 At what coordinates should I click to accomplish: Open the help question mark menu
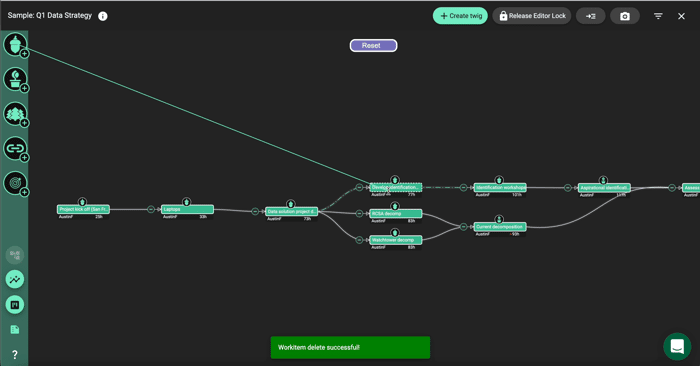(15, 354)
